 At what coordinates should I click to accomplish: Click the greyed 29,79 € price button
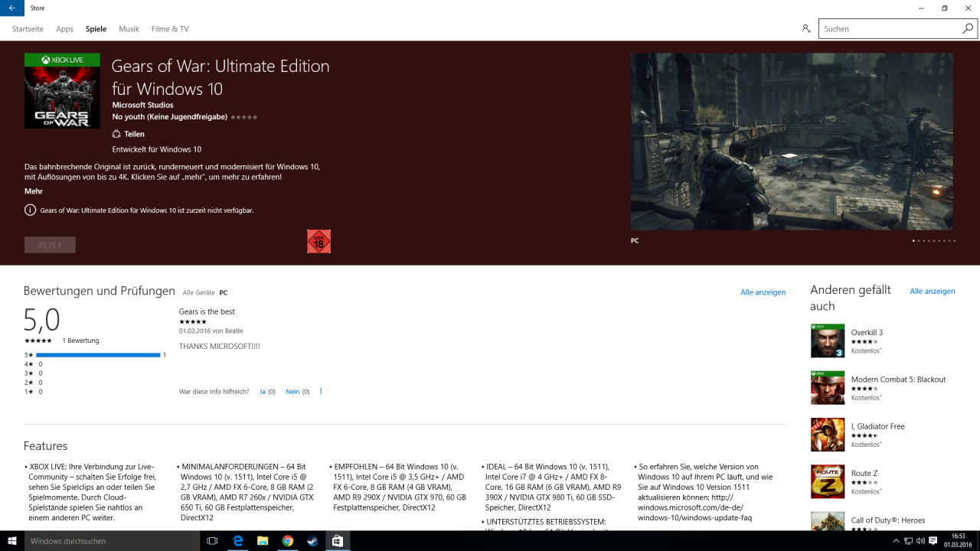click(x=50, y=245)
